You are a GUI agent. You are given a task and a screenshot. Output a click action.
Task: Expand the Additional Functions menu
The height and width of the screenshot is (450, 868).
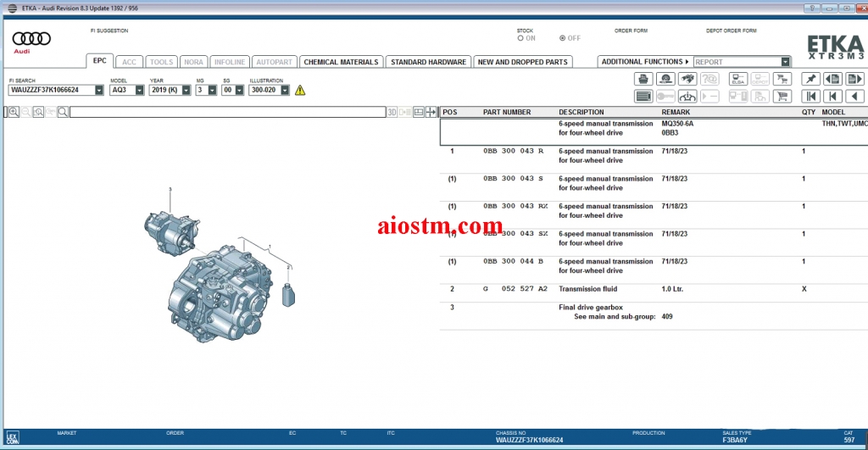(x=645, y=62)
